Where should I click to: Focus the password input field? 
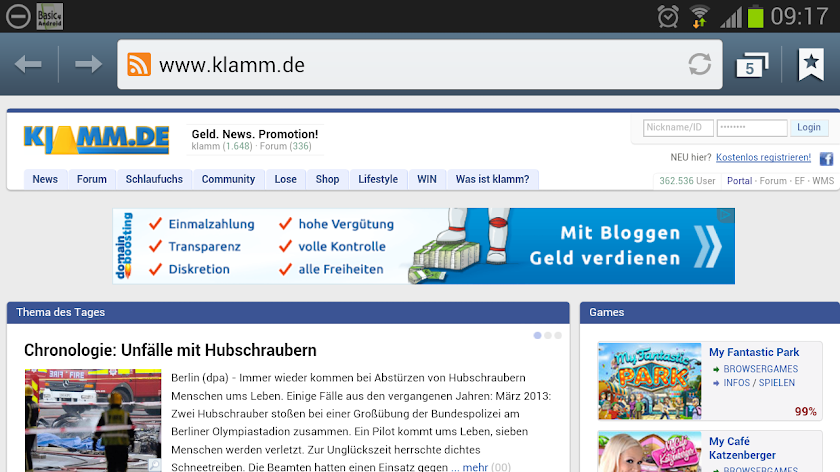tap(752, 128)
